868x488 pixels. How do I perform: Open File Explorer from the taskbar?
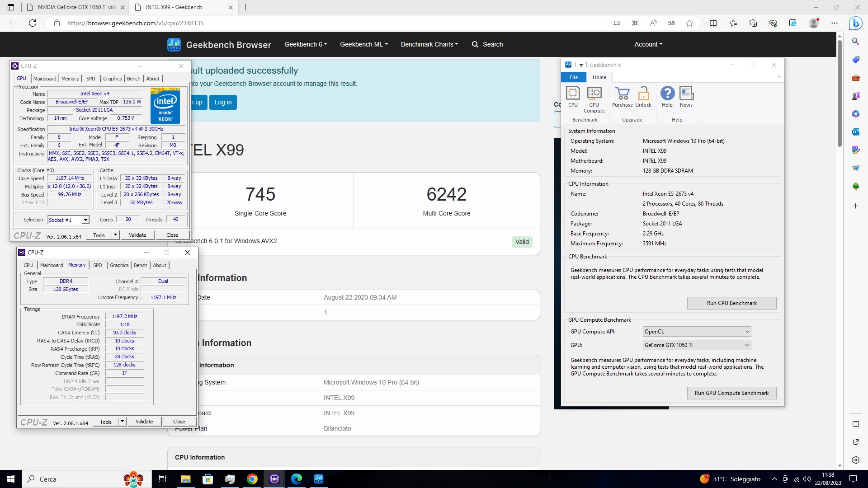(x=186, y=479)
